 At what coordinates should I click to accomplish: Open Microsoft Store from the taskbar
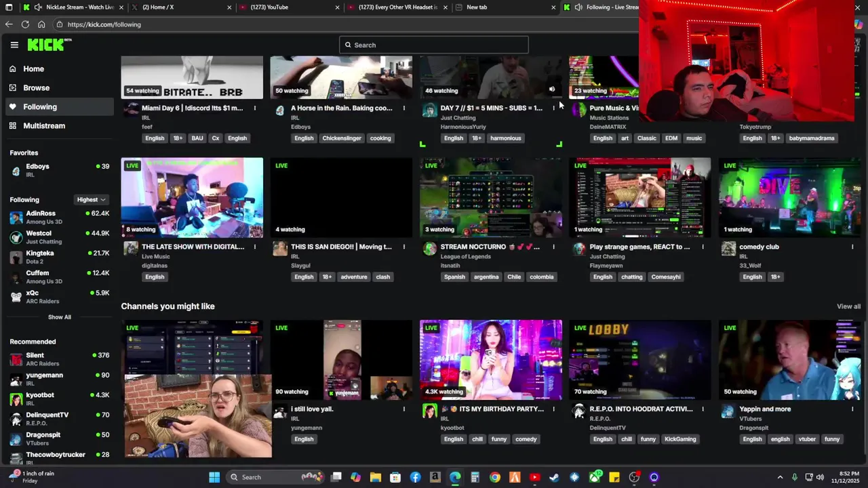click(x=395, y=477)
